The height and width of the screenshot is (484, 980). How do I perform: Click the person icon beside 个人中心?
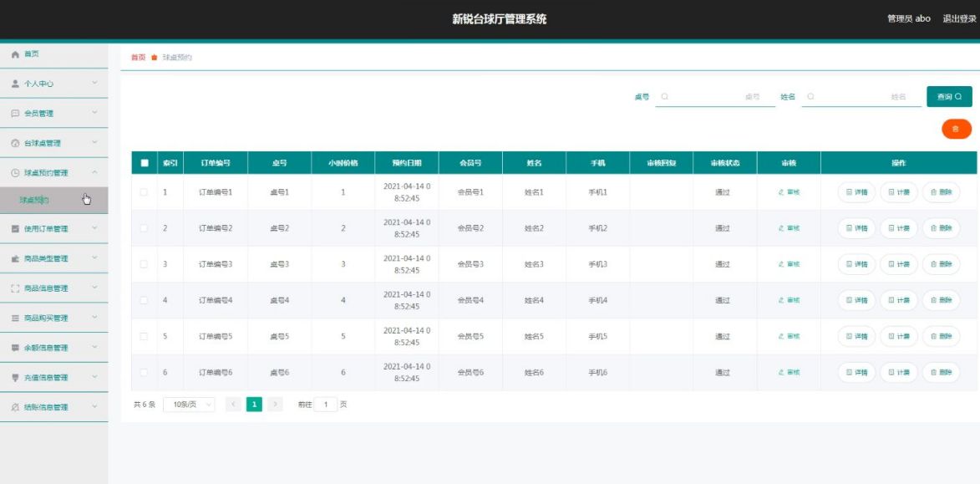pos(16,83)
